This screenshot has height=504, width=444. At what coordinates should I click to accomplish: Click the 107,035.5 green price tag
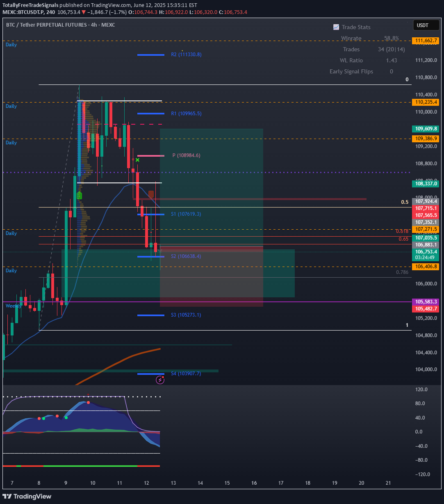426,238
